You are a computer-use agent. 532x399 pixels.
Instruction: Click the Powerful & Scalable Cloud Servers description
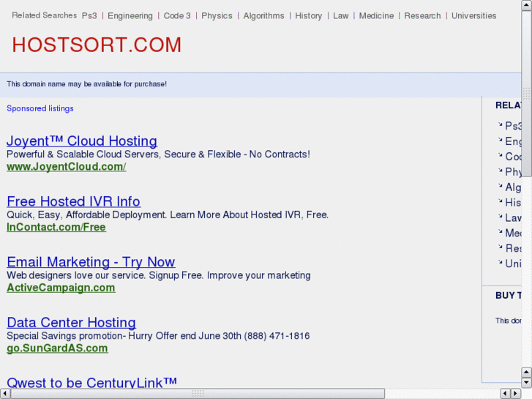tap(158, 154)
